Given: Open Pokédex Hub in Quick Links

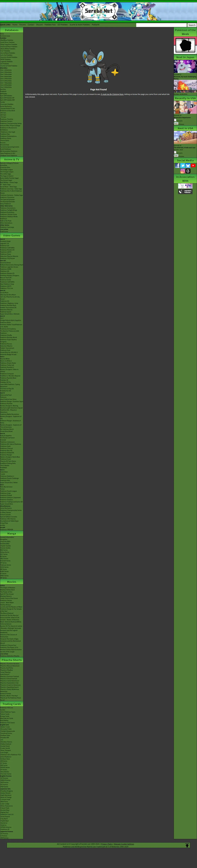Looking at the screenshot, I should pyautogui.click(x=50, y=25).
